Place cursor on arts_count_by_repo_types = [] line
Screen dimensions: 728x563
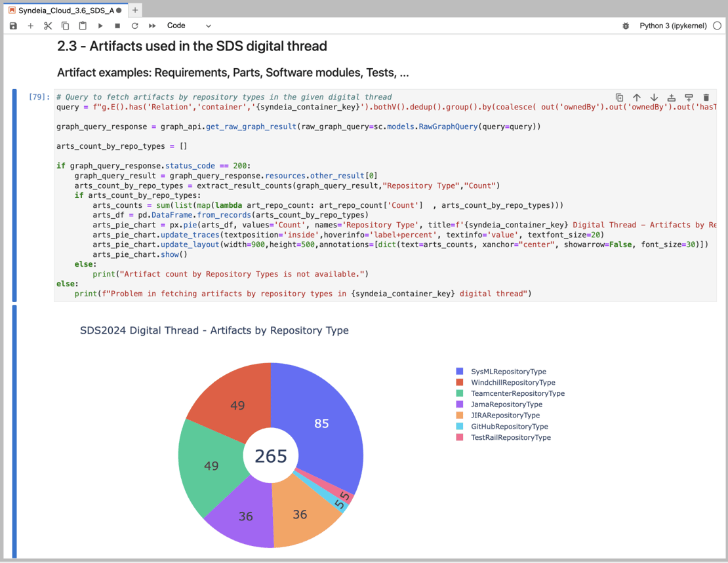click(x=121, y=146)
